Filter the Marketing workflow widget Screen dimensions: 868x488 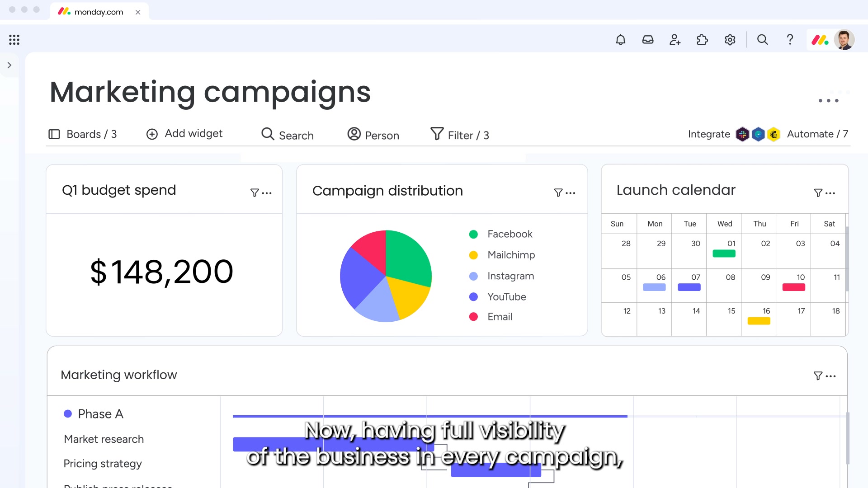point(818,376)
